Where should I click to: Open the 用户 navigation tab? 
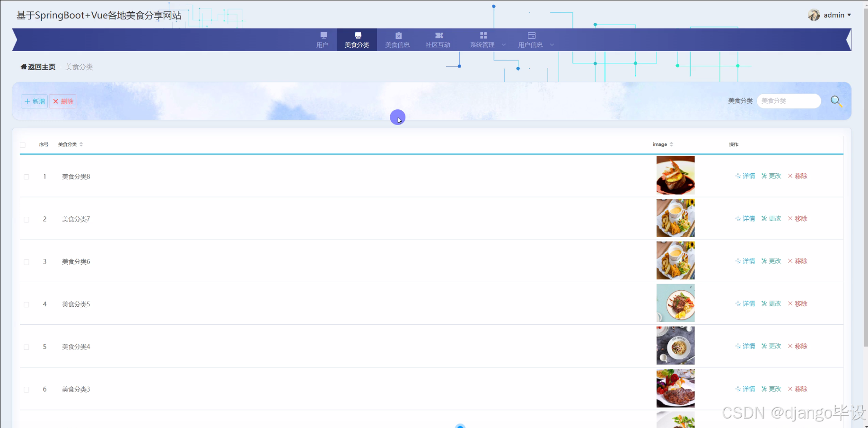(323, 40)
